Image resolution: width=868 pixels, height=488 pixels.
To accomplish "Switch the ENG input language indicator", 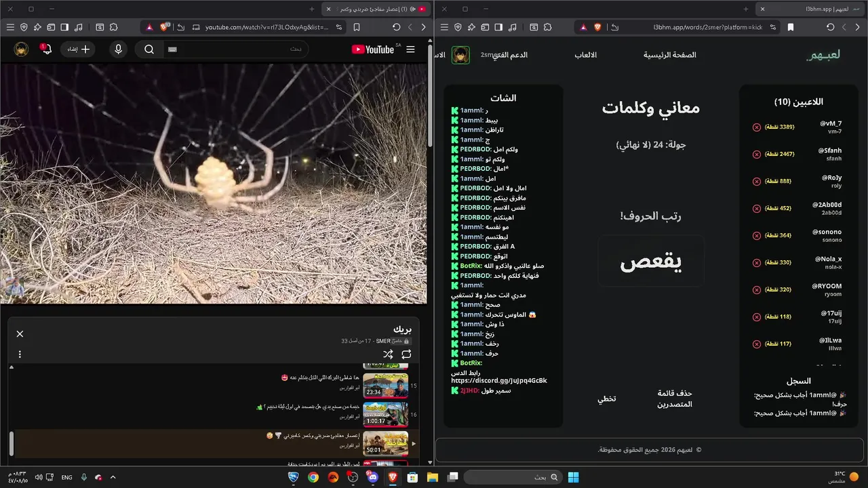I will coord(66,477).
